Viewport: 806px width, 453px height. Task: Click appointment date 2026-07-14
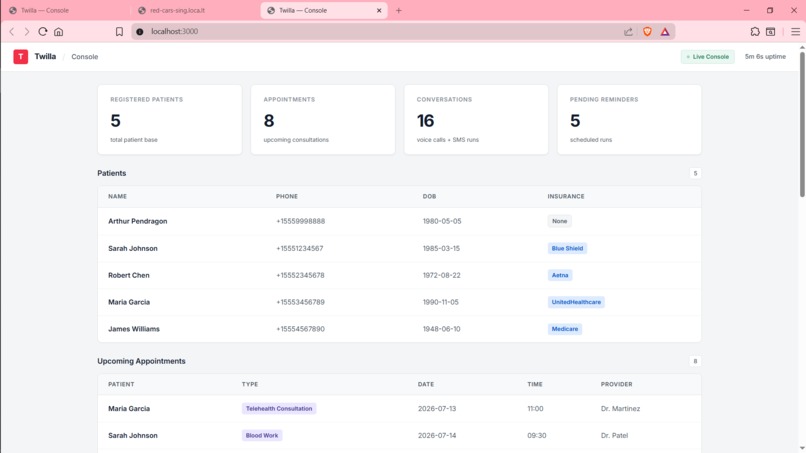pos(437,435)
